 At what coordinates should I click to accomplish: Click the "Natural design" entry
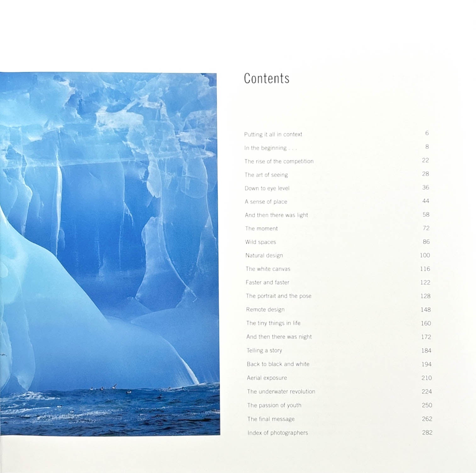(264, 255)
